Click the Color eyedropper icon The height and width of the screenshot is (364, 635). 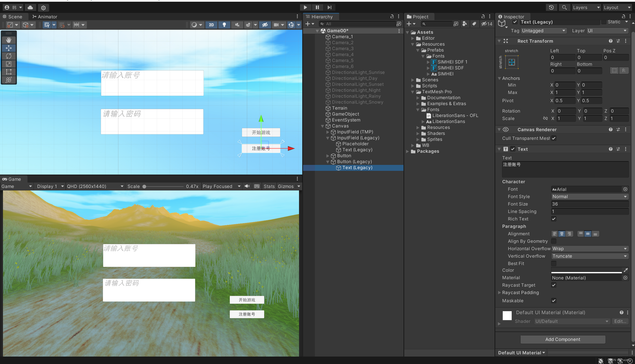click(x=626, y=270)
